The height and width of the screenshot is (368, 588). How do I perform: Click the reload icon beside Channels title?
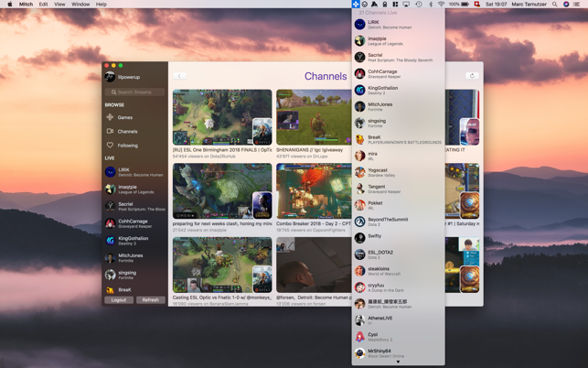[472, 75]
